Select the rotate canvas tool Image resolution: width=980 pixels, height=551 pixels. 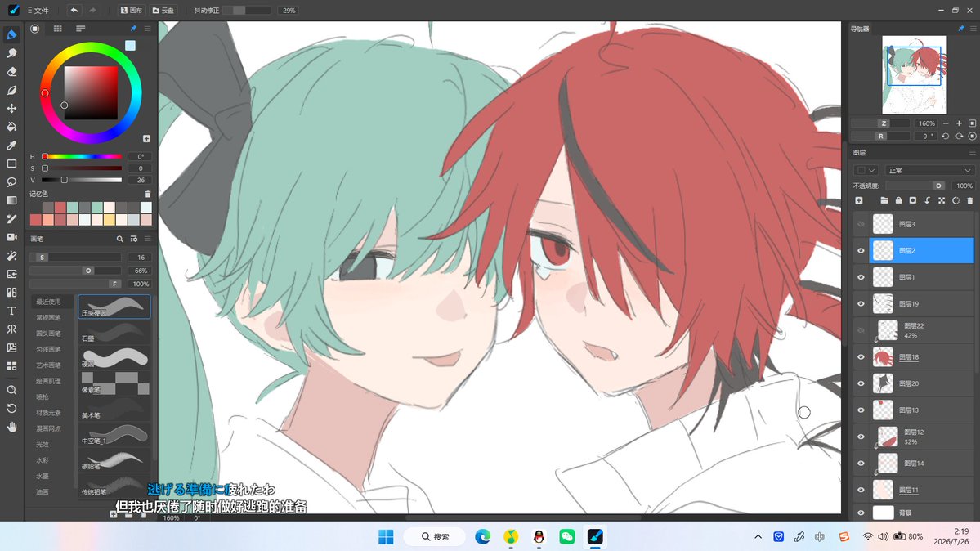pyautogui.click(x=11, y=409)
